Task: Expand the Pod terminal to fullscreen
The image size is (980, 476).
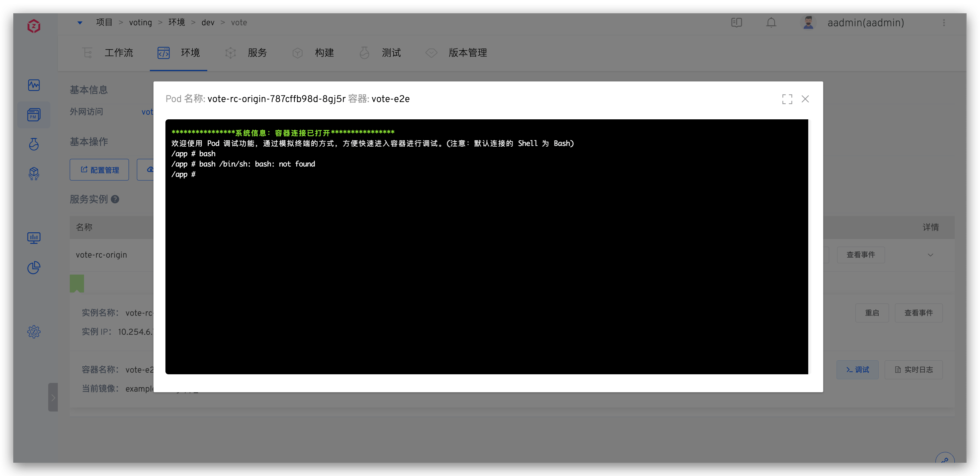Action: pos(788,99)
